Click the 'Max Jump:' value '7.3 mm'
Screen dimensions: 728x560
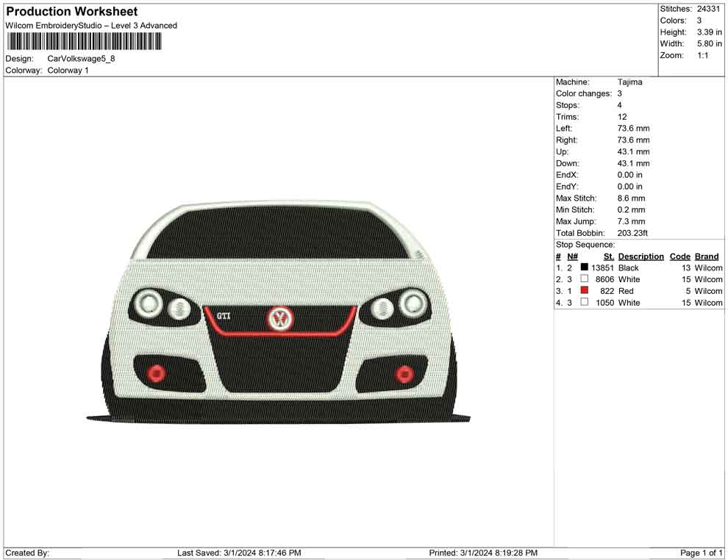click(631, 221)
